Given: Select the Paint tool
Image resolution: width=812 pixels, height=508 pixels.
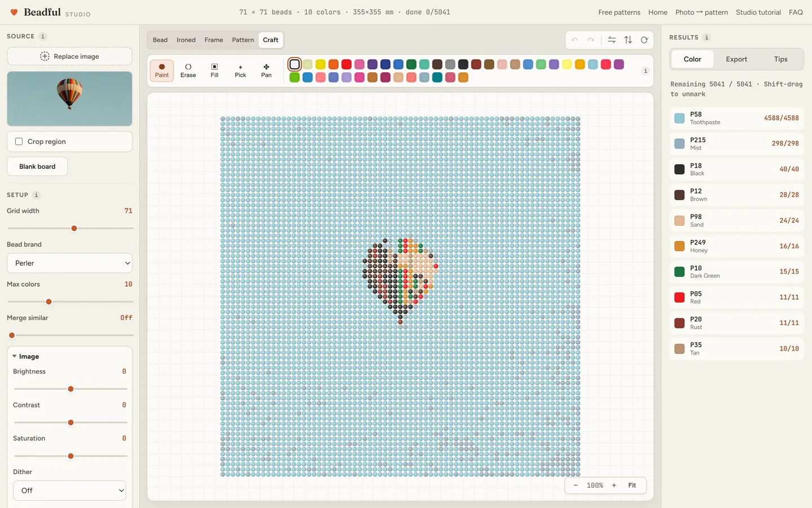Looking at the screenshot, I should pos(162,71).
